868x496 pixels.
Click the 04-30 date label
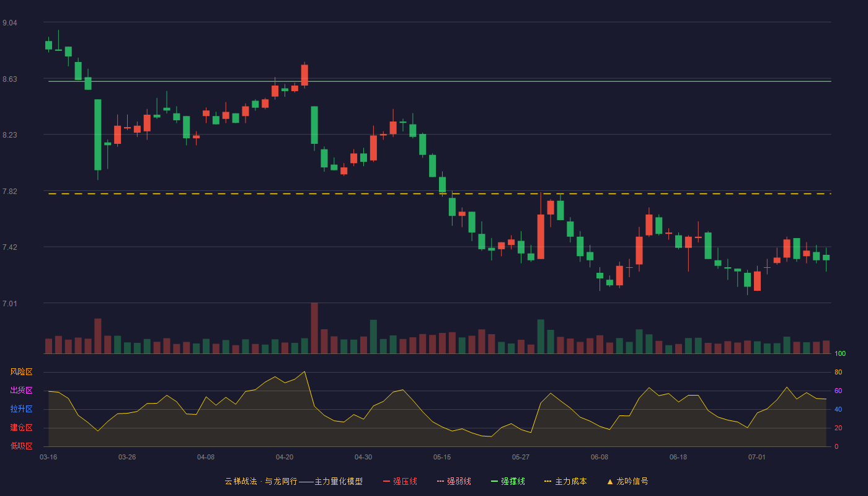(x=363, y=457)
